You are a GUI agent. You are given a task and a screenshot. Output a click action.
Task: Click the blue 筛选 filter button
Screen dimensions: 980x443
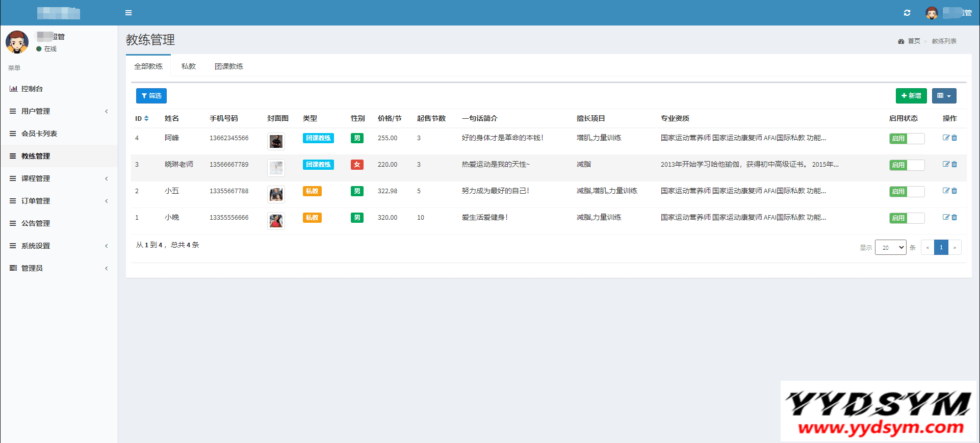151,96
